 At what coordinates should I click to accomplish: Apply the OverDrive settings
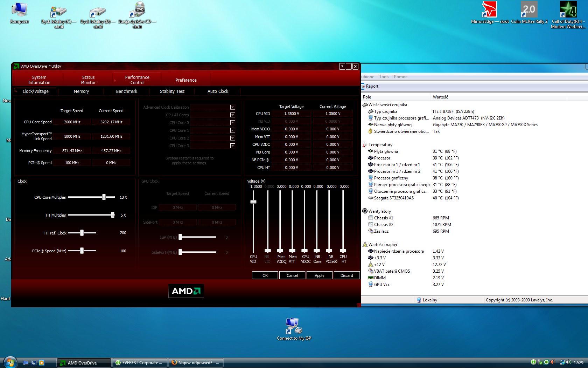(320, 275)
